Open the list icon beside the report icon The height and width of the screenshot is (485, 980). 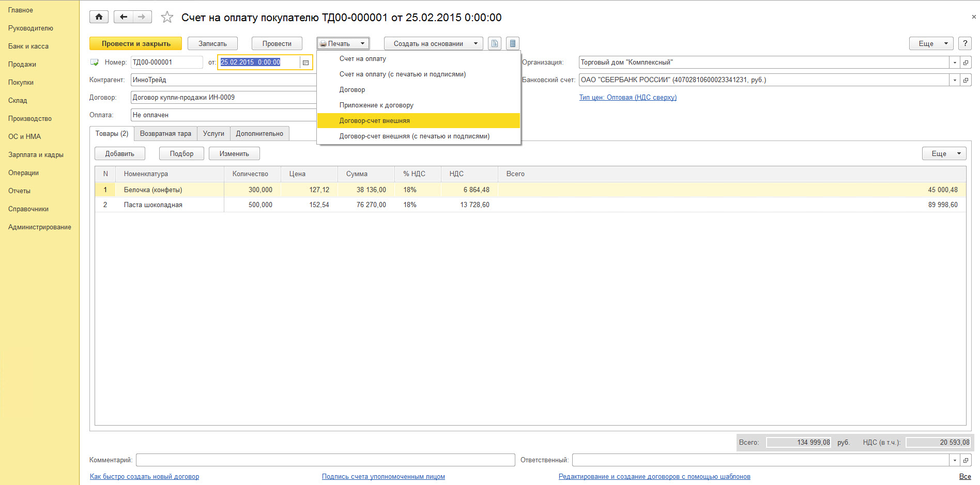pyautogui.click(x=513, y=43)
